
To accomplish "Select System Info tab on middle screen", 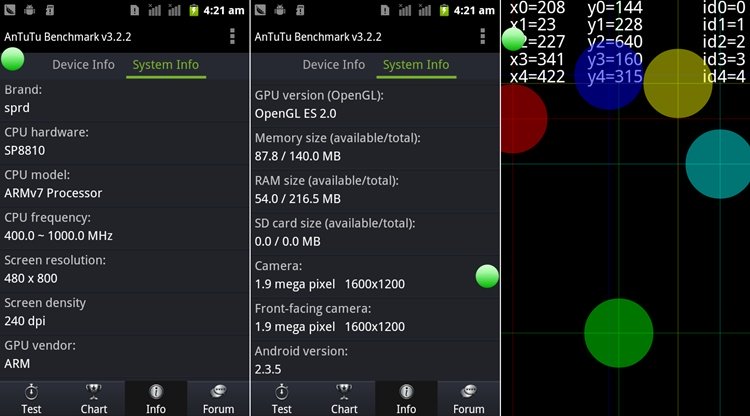I will (x=416, y=65).
